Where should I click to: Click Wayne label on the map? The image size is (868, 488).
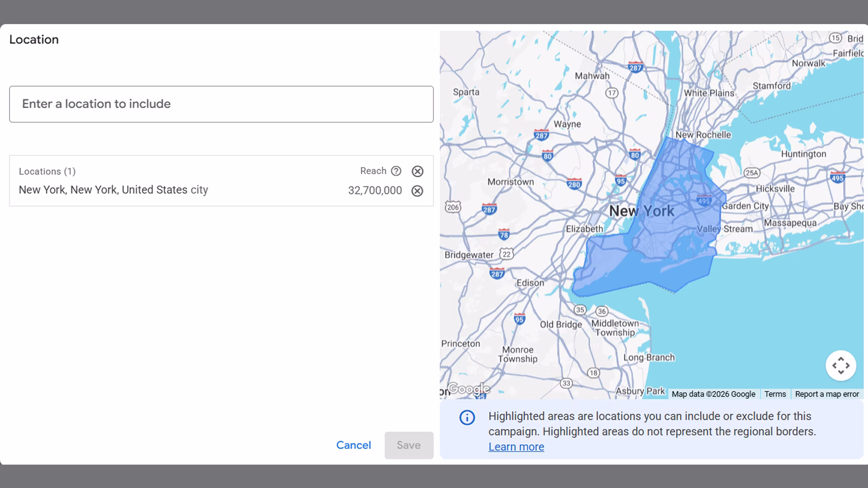pyautogui.click(x=567, y=124)
